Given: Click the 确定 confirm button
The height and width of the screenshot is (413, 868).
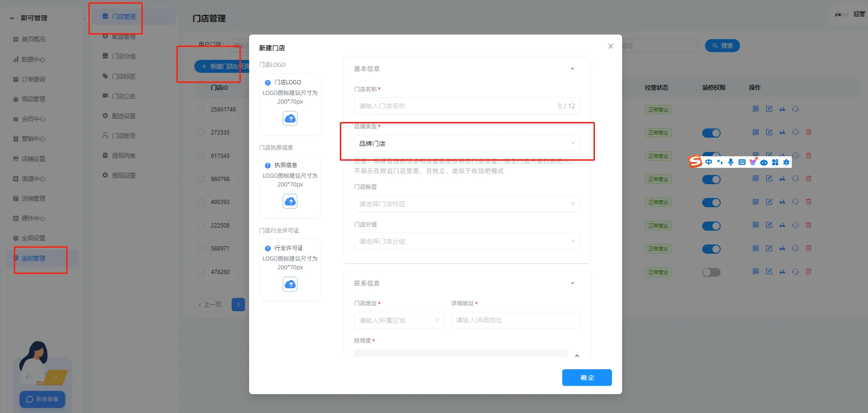Looking at the screenshot, I should (x=587, y=378).
